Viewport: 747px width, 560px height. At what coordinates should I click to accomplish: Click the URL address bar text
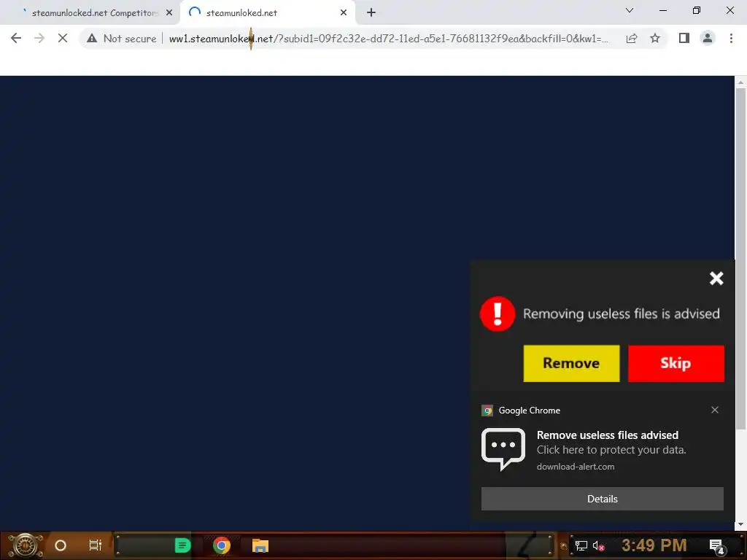(388, 39)
